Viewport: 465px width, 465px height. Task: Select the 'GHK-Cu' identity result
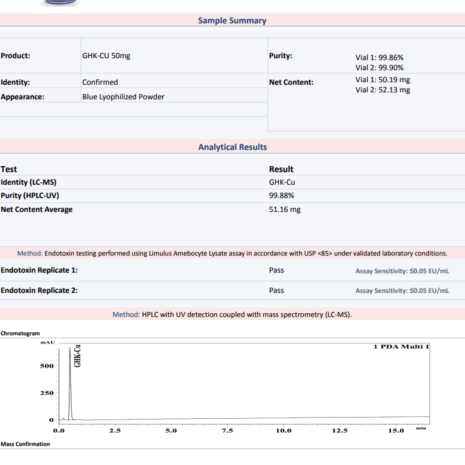pos(282,182)
